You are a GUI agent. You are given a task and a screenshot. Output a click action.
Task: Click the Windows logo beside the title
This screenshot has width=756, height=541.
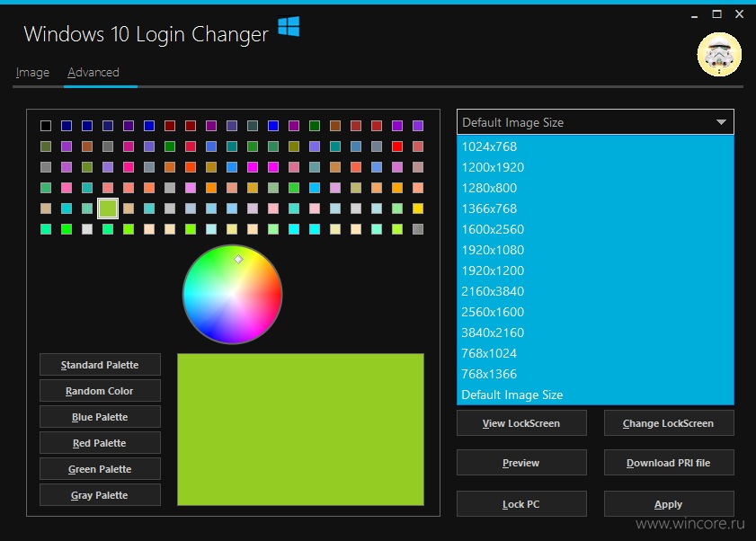pos(289,26)
